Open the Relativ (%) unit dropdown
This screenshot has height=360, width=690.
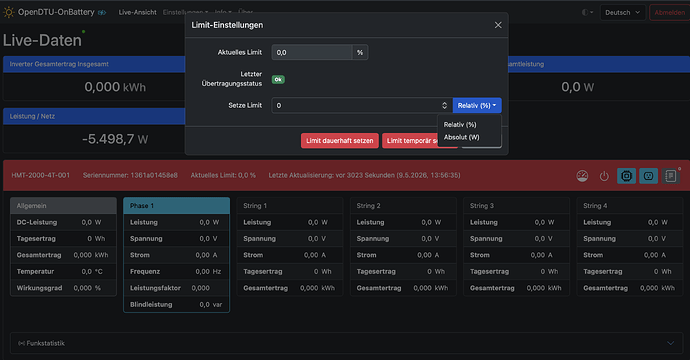477,106
